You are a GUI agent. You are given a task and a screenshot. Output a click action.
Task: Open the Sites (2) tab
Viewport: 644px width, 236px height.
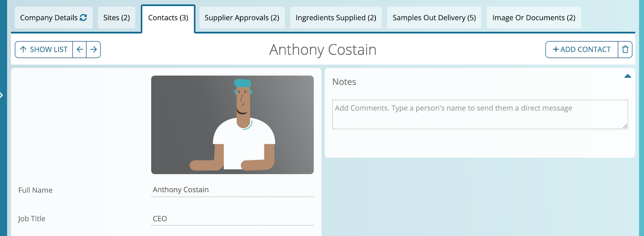click(116, 18)
